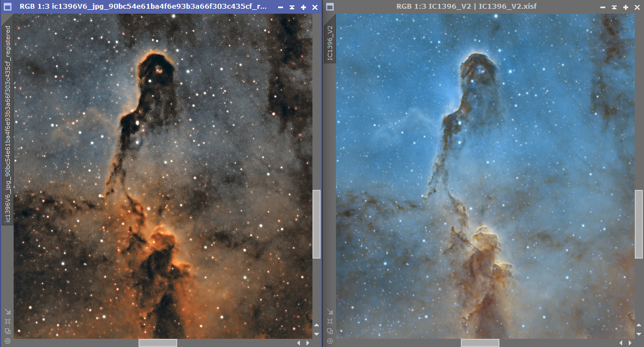Click scroll-up arrow in left ic1396V6 window
The width and height of the screenshot is (644, 347).
pos(316,325)
